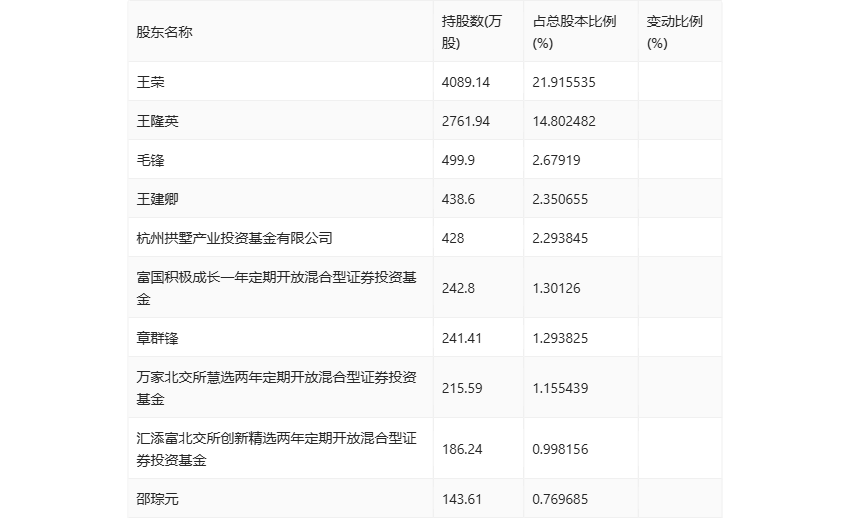
Task: Click percentage value 0.769685
Action: point(560,499)
